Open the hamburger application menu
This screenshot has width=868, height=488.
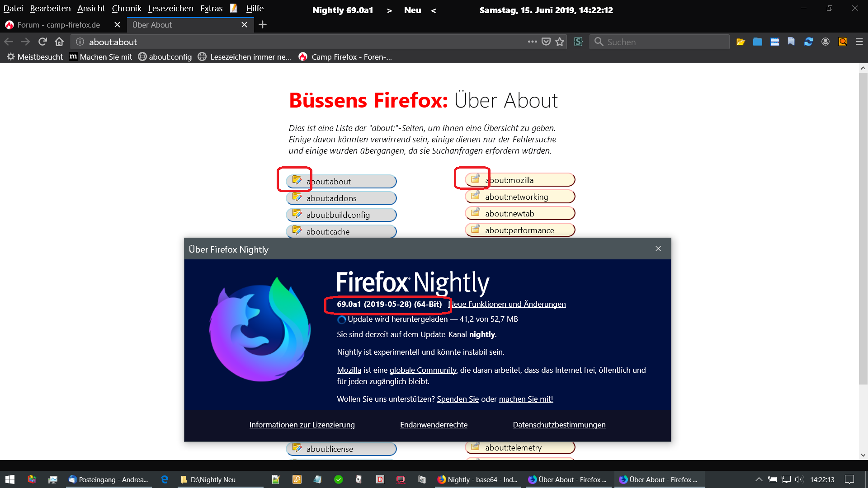click(859, 42)
